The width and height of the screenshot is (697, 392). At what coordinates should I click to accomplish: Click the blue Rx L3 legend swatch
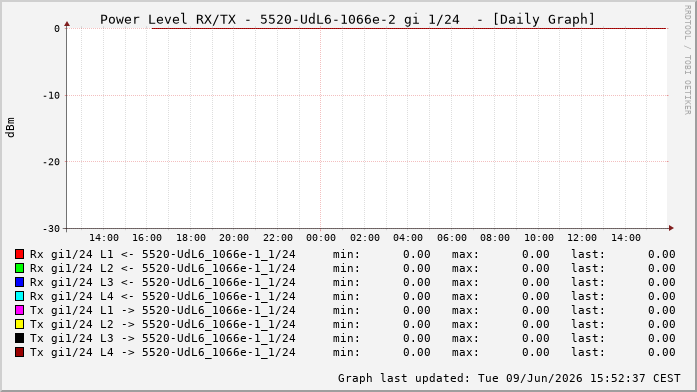19,282
